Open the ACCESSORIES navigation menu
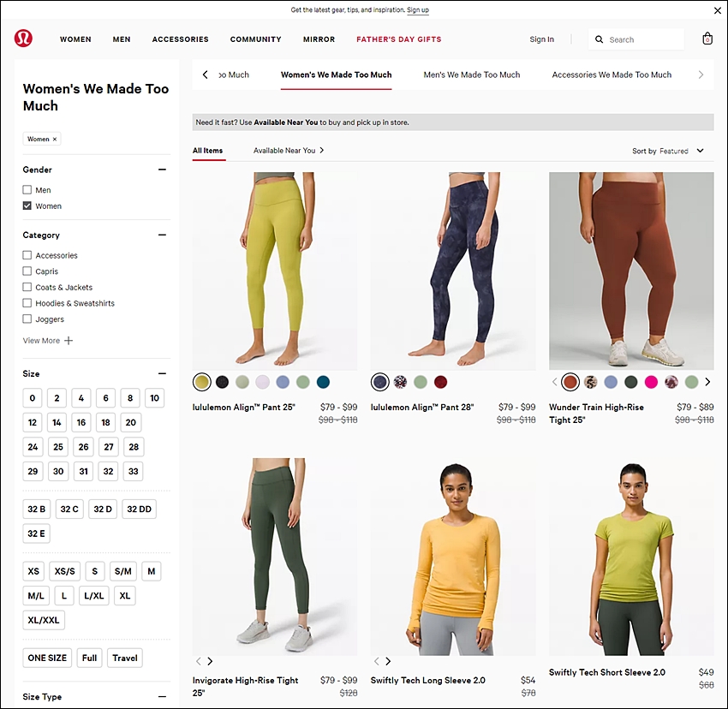The width and height of the screenshot is (728, 709). [181, 39]
